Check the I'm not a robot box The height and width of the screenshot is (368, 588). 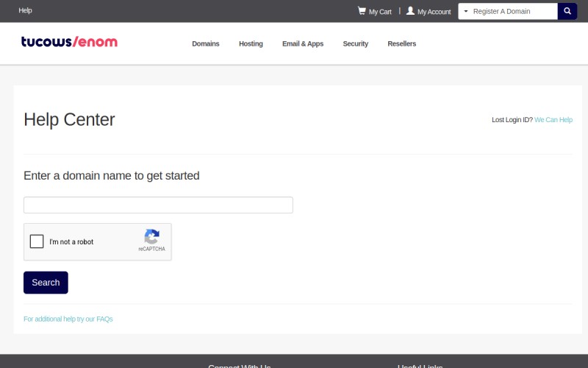click(37, 241)
